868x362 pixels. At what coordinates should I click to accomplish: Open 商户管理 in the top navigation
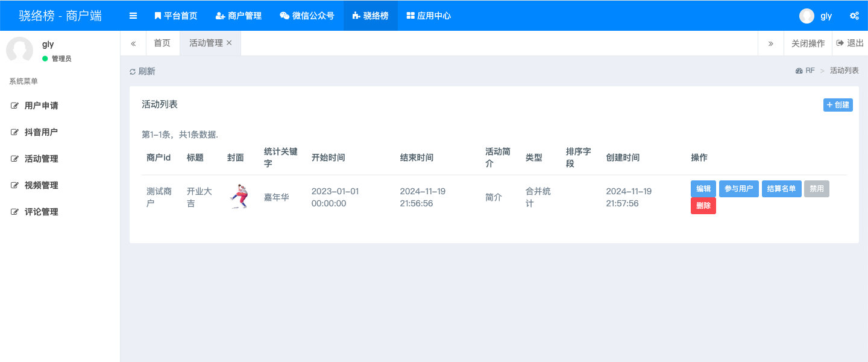(x=239, y=16)
